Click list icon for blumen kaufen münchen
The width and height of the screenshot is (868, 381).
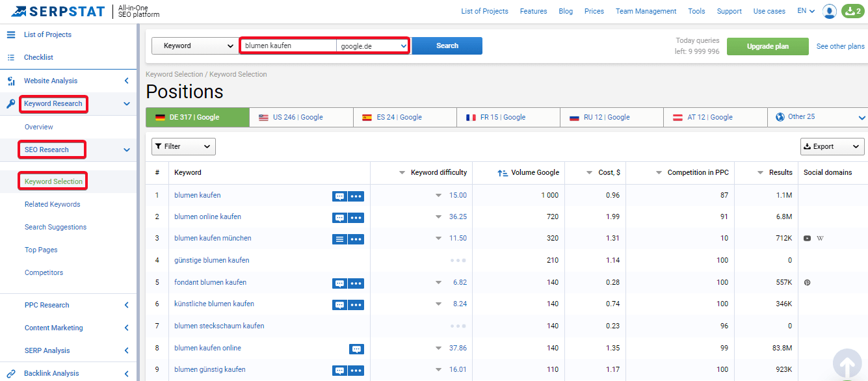(339, 239)
